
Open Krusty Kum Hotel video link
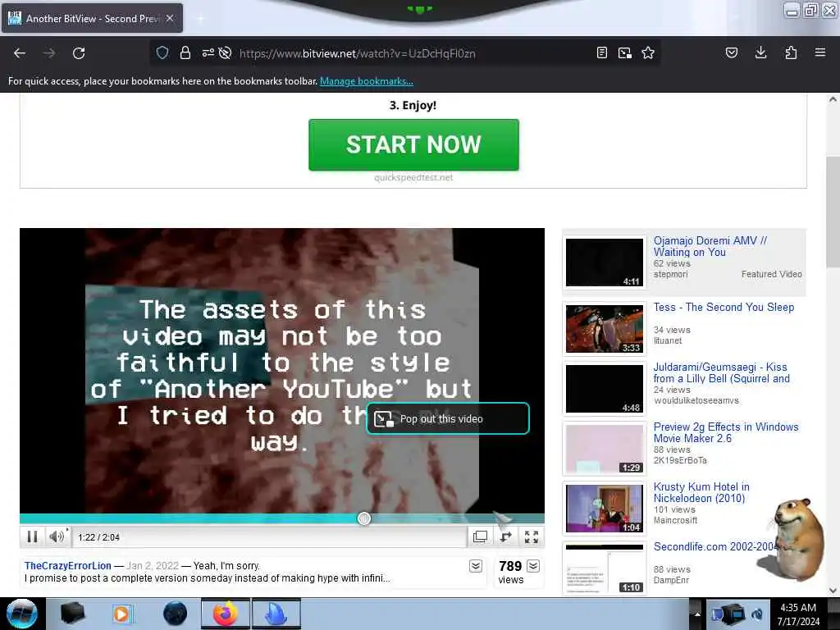click(701, 492)
